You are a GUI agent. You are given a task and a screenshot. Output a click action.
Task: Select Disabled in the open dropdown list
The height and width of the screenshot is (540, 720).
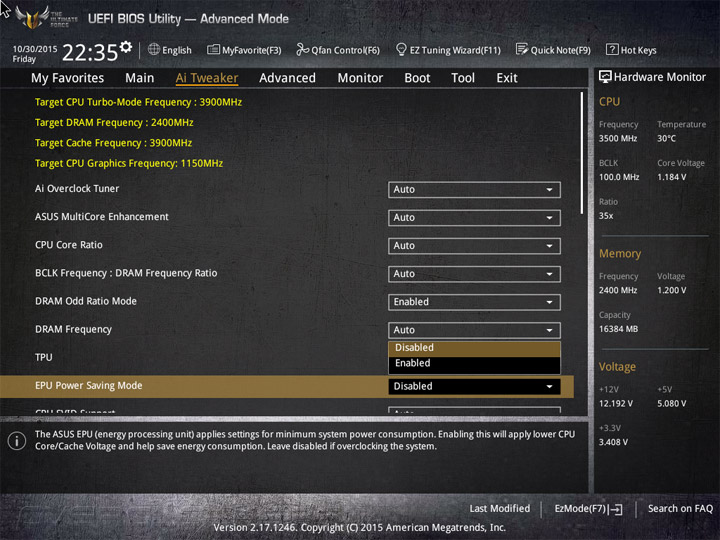474,348
